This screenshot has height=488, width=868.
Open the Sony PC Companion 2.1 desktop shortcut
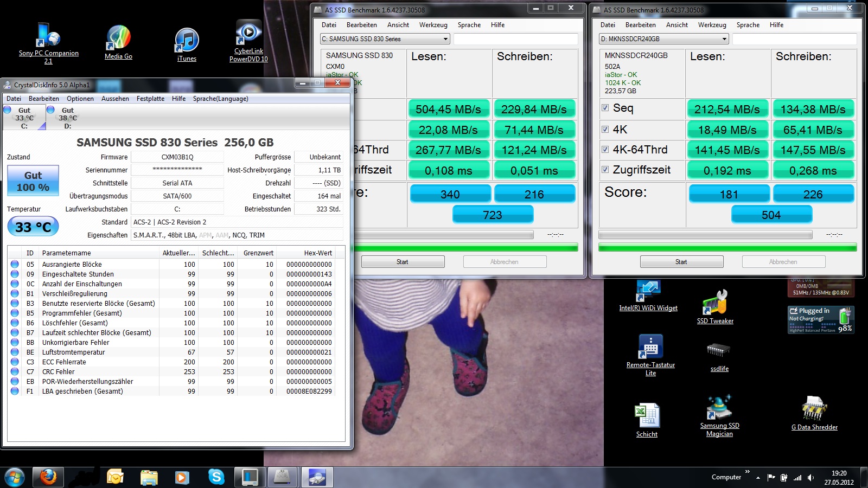click(48, 42)
